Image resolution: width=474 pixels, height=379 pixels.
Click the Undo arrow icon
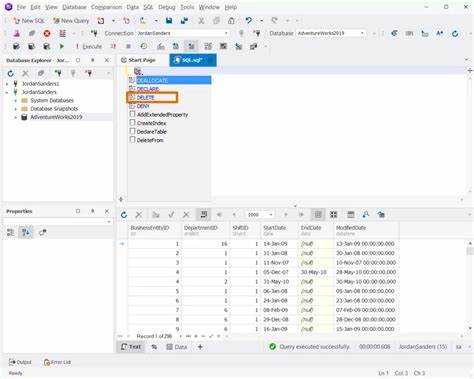(249, 20)
